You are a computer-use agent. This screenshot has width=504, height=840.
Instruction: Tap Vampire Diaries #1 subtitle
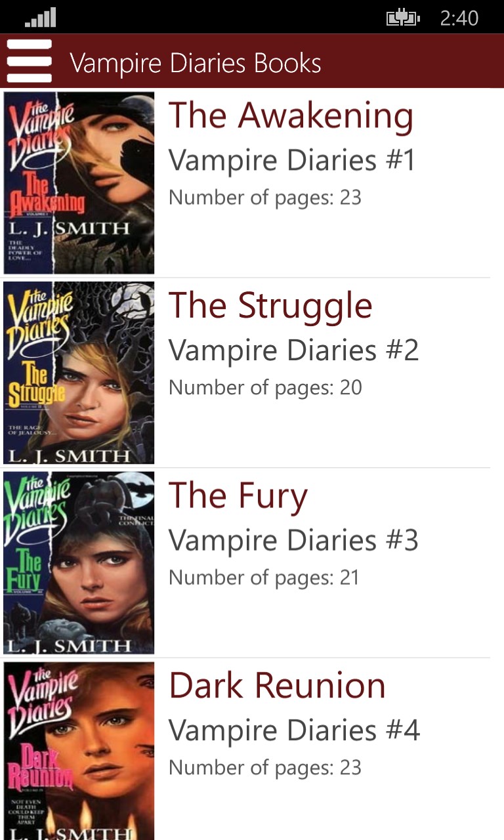click(x=292, y=160)
